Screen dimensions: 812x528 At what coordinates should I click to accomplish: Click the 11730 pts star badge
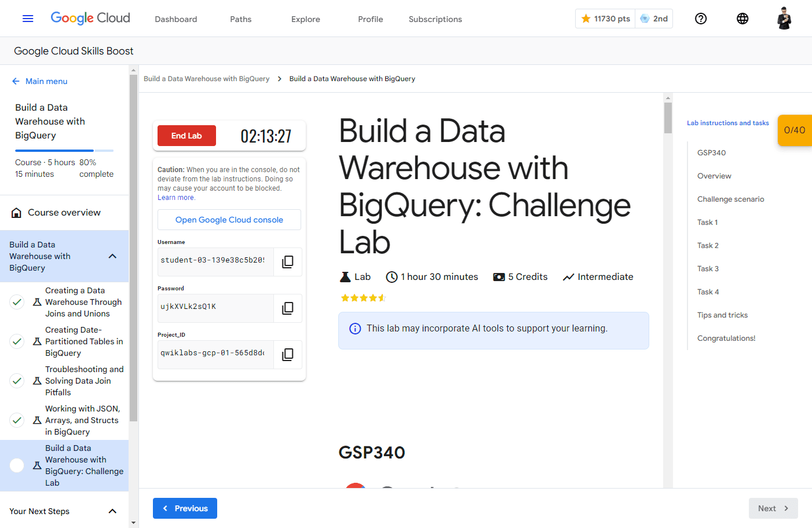click(x=605, y=19)
